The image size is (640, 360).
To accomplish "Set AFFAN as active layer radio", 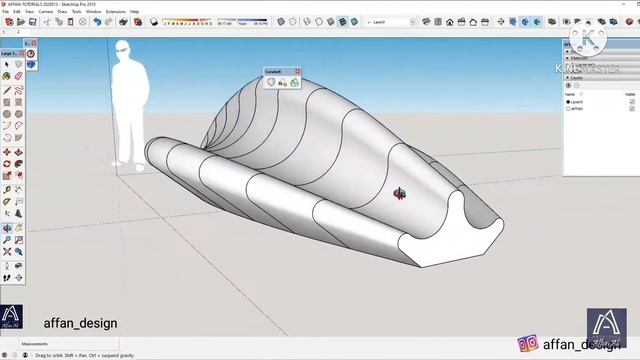I will (568, 109).
